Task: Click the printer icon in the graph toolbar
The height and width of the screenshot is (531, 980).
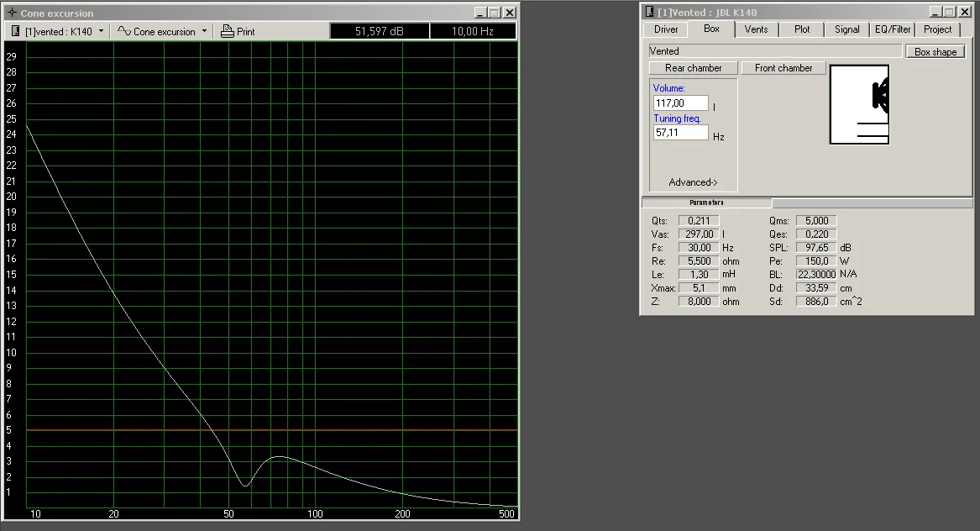Action: tap(227, 32)
